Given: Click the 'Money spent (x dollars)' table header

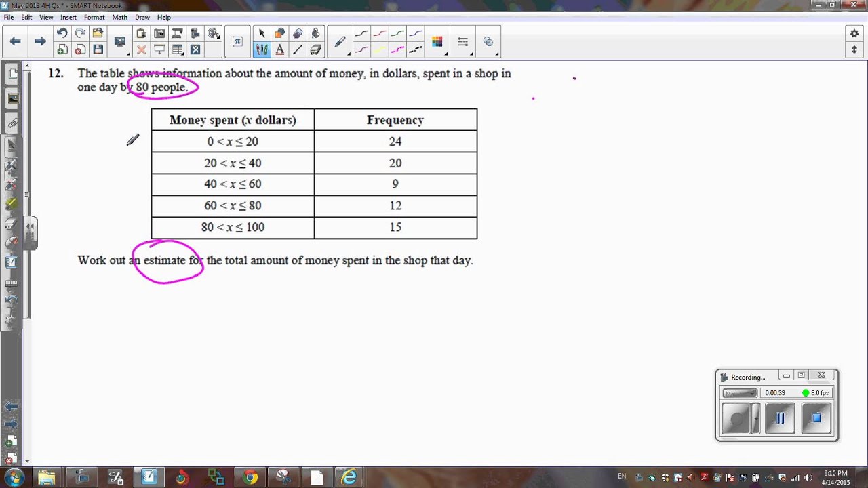Looking at the screenshot, I should pos(233,120).
